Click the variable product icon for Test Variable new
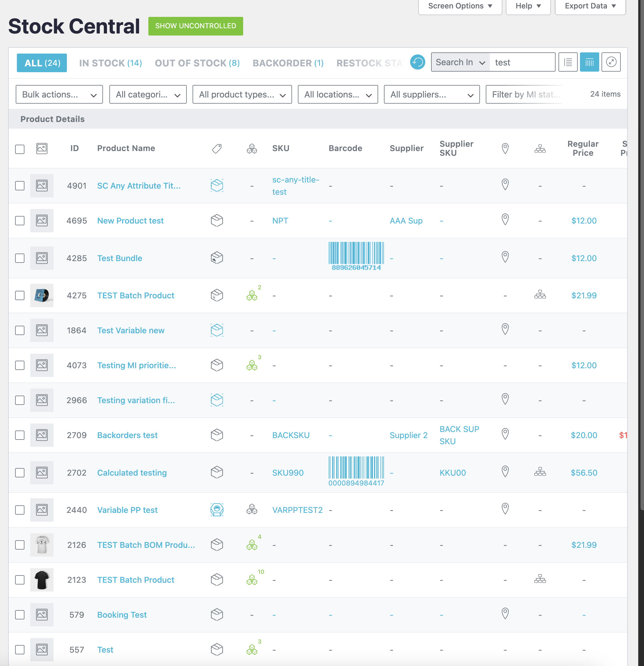Image resolution: width=644 pixels, height=666 pixels. click(217, 330)
